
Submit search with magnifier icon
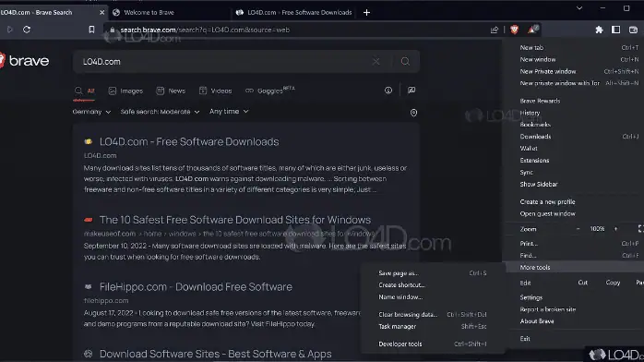click(405, 62)
